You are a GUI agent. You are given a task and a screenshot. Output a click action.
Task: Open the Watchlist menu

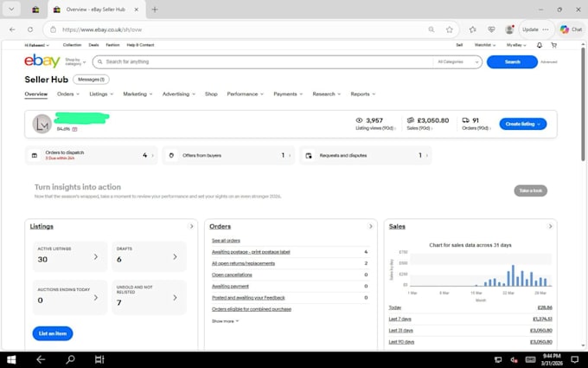[x=485, y=45]
